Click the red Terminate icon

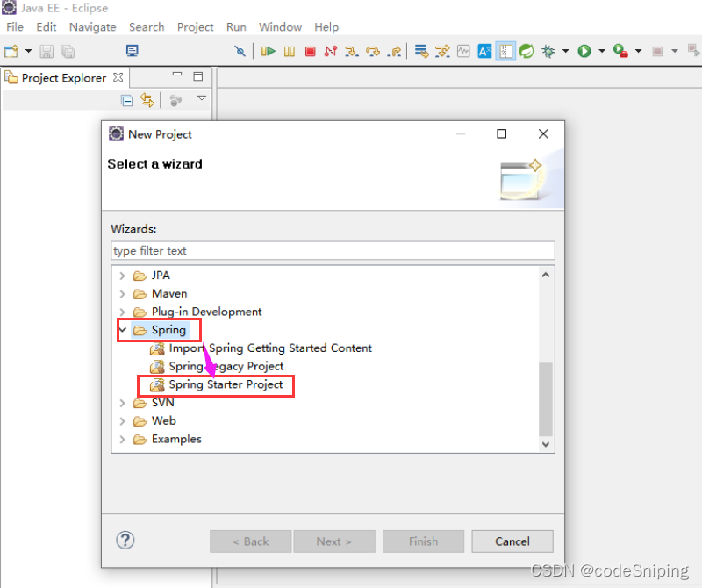(310, 52)
